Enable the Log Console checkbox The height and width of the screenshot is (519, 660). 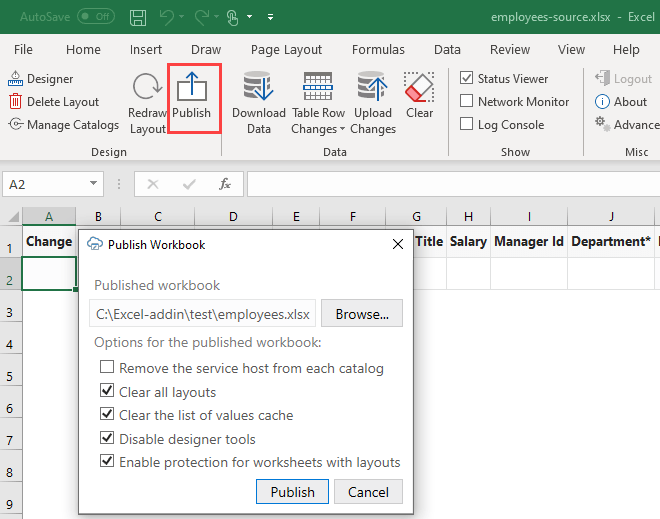466,124
